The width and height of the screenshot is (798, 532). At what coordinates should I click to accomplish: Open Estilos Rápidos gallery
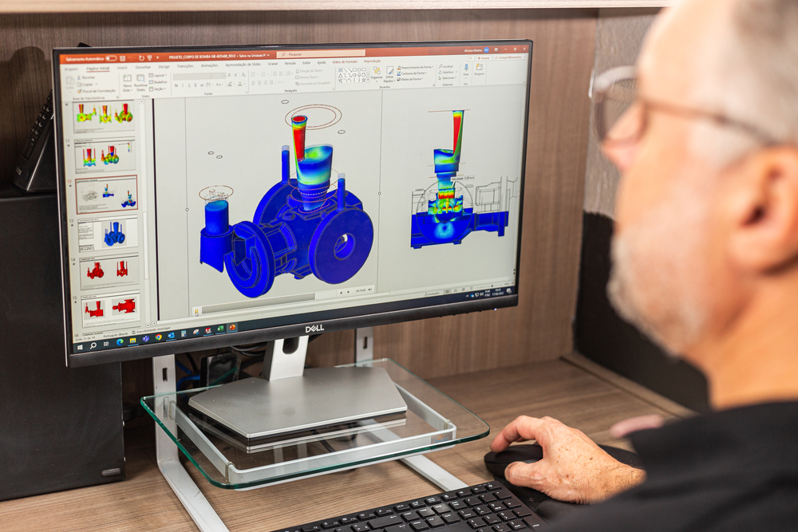tap(389, 73)
